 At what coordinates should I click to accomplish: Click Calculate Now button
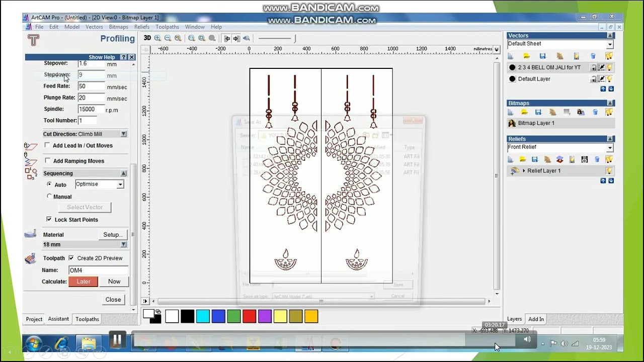(114, 282)
